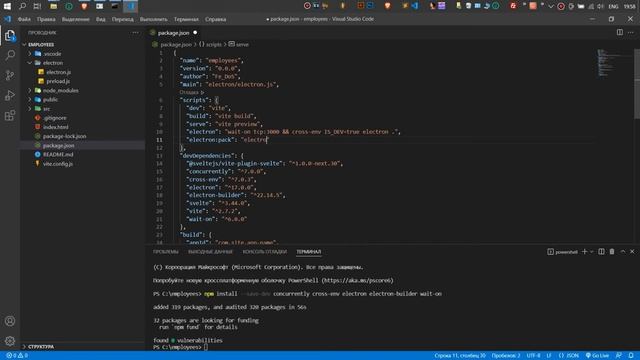Open the Переход menu

click(x=122, y=19)
